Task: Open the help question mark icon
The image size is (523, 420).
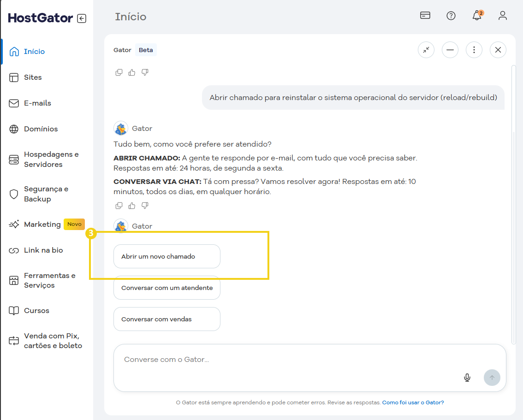Action: coord(451,16)
